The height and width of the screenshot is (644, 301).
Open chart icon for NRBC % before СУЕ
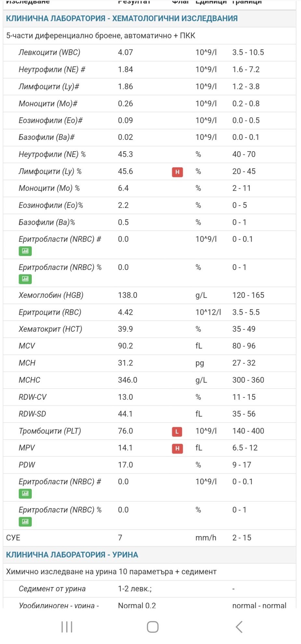pos(25,522)
